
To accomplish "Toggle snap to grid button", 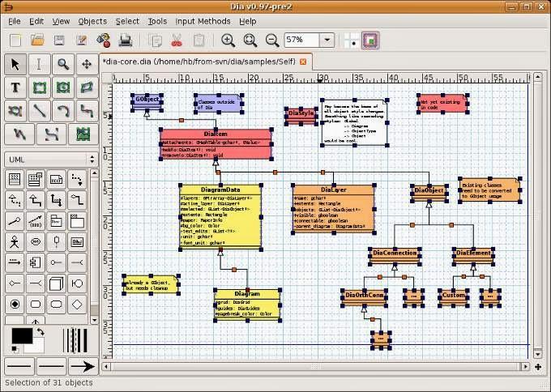I will (x=352, y=40).
